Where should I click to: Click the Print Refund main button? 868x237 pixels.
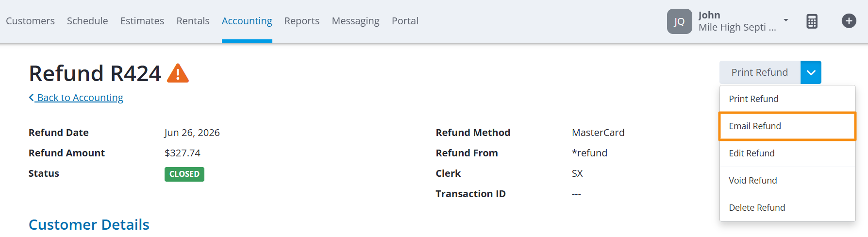tap(760, 72)
